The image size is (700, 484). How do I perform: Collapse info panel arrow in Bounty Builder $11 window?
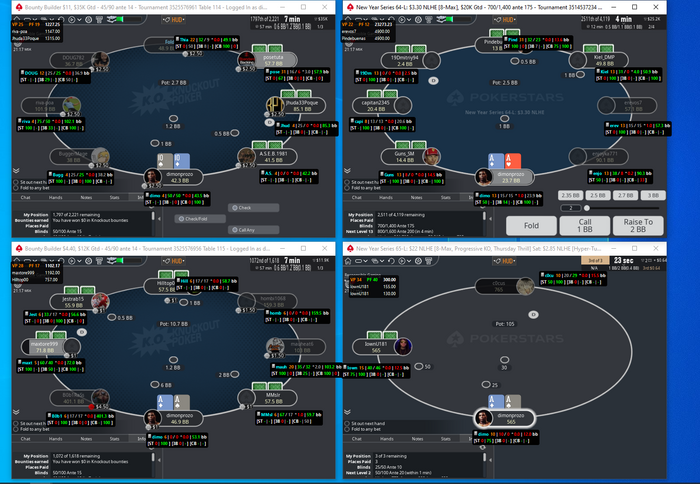coord(159,219)
